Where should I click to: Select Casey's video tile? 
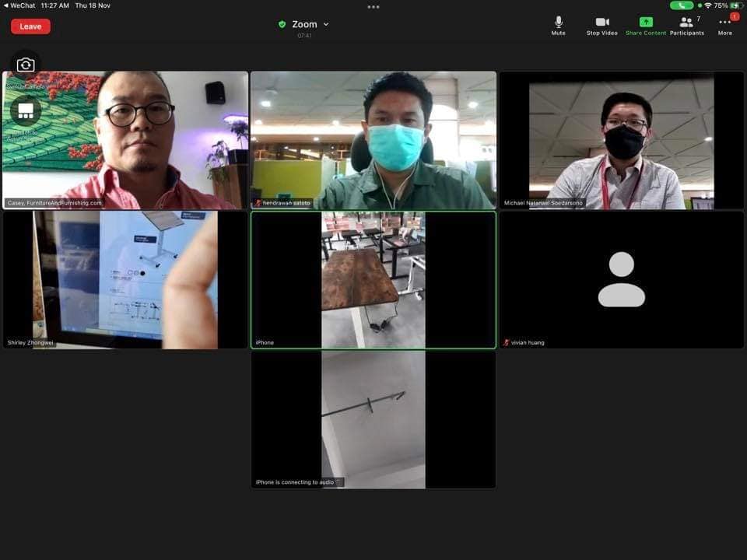(x=125, y=140)
